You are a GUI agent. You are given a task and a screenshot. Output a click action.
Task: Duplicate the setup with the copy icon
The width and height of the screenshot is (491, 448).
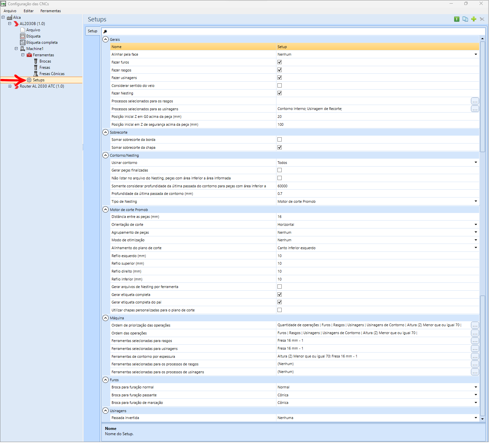point(465,19)
